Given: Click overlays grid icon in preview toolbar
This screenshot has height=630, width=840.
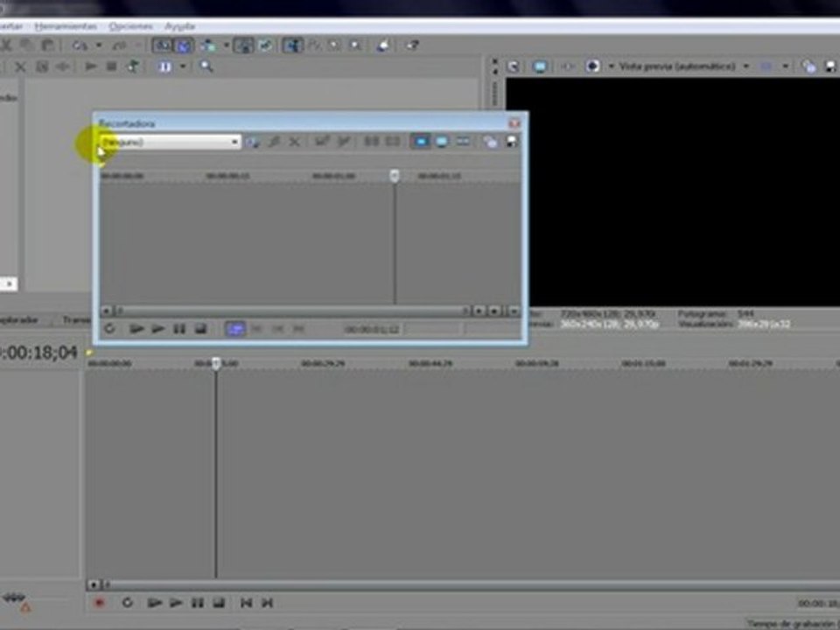Looking at the screenshot, I should click(766, 66).
